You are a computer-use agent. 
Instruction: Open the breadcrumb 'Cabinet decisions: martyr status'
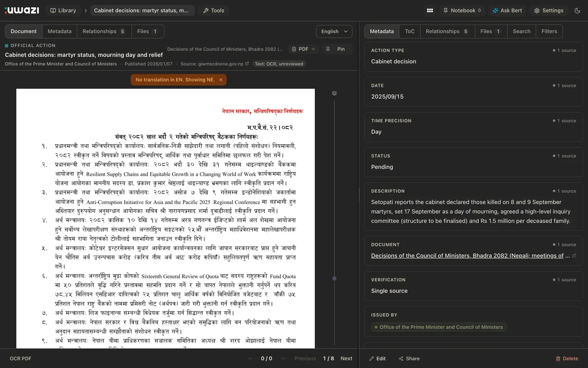coord(141,10)
